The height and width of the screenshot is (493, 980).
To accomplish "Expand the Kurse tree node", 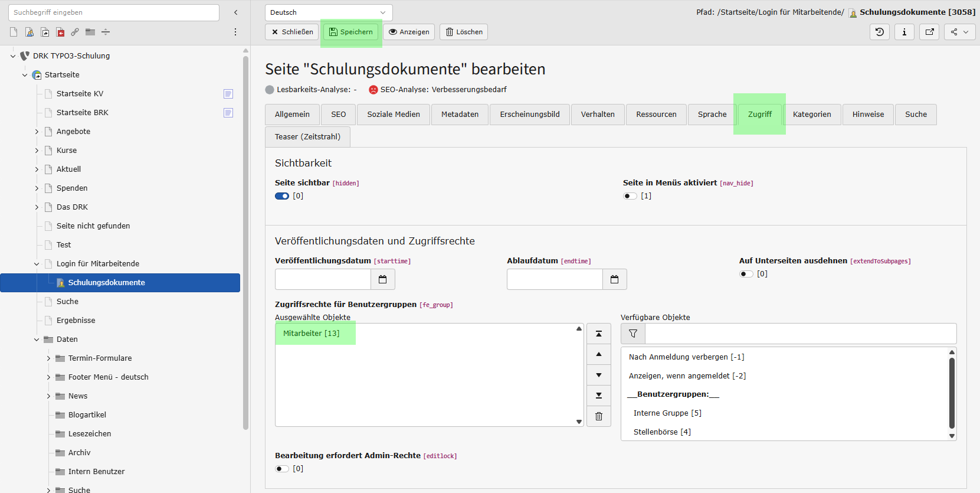I will 37,151.
